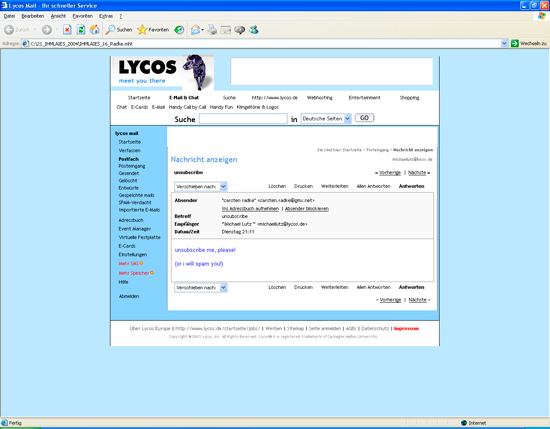Open Einstellungen in sidebar
This screenshot has width=550, height=429.
point(133,255)
